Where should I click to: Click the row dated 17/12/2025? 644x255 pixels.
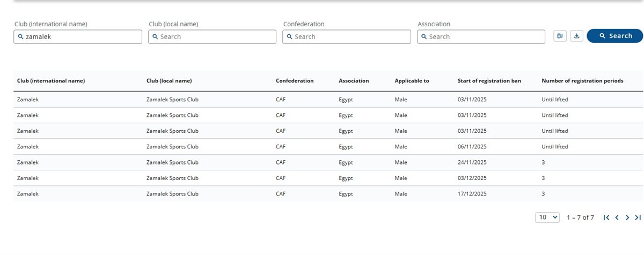click(x=322, y=194)
